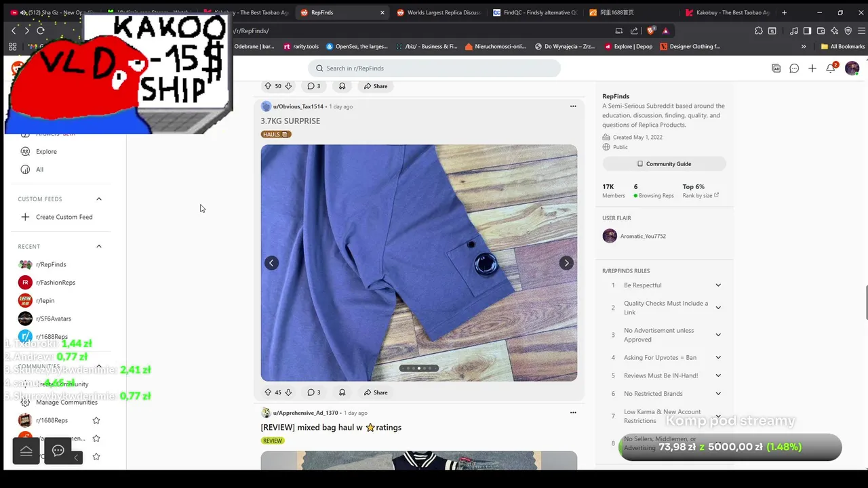
Task: Click Create Custom Feed
Action: tap(57, 217)
